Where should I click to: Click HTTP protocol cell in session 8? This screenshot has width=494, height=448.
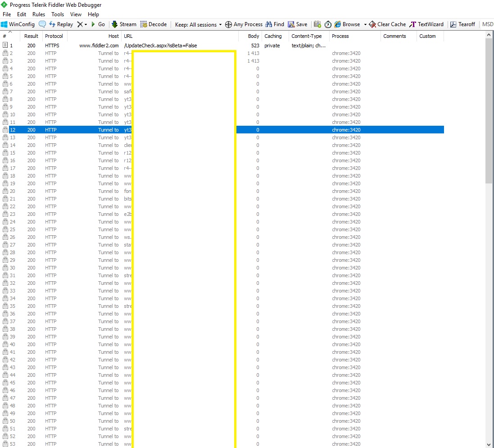click(51, 99)
